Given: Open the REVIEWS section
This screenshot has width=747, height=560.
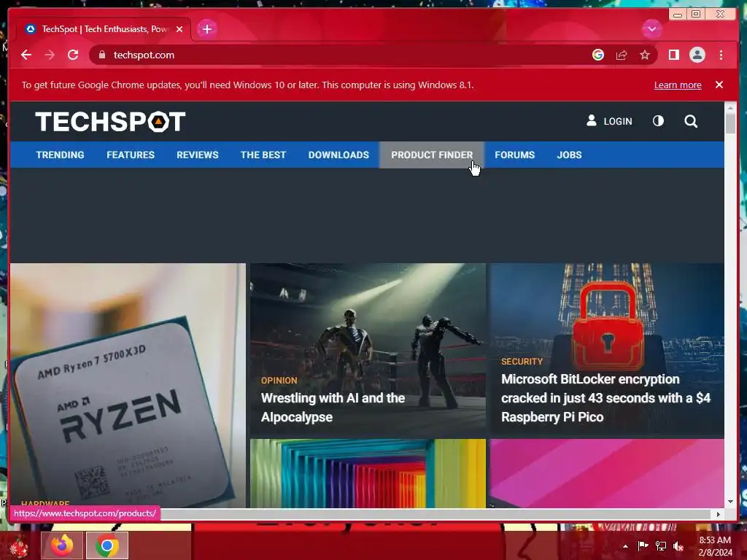Looking at the screenshot, I should point(197,155).
